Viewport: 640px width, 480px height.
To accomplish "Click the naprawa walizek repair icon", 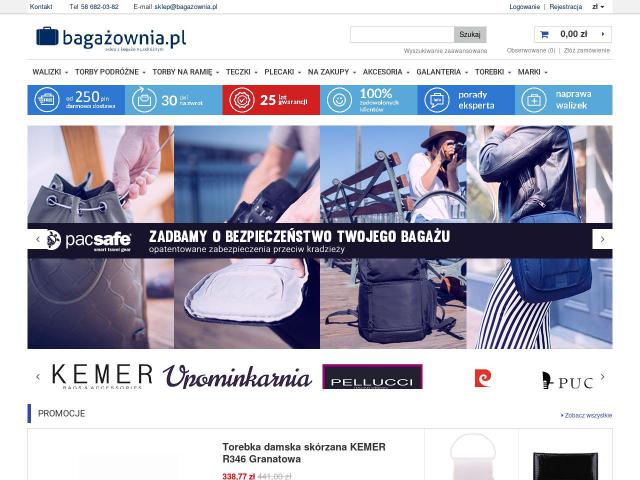I will (x=534, y=100).
